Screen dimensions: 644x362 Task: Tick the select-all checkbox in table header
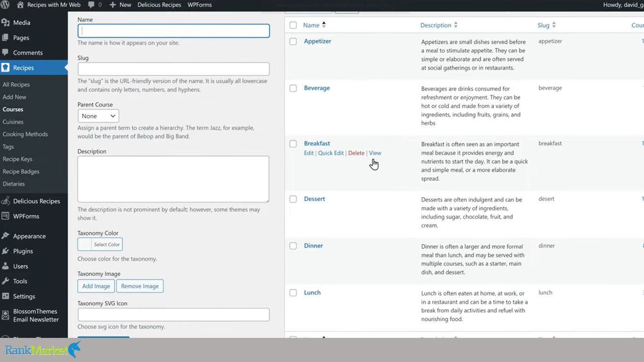coord(293,25)
